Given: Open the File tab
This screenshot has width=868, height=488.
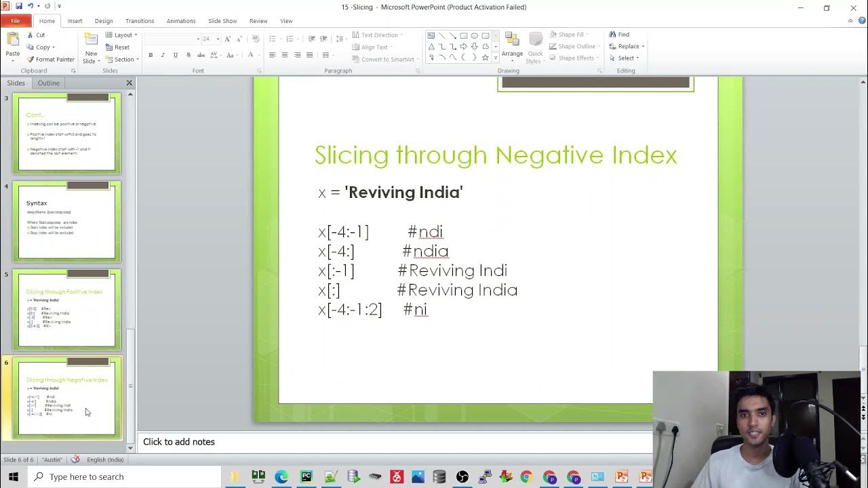Looking at the screenshot, I should tap(15, 21).
